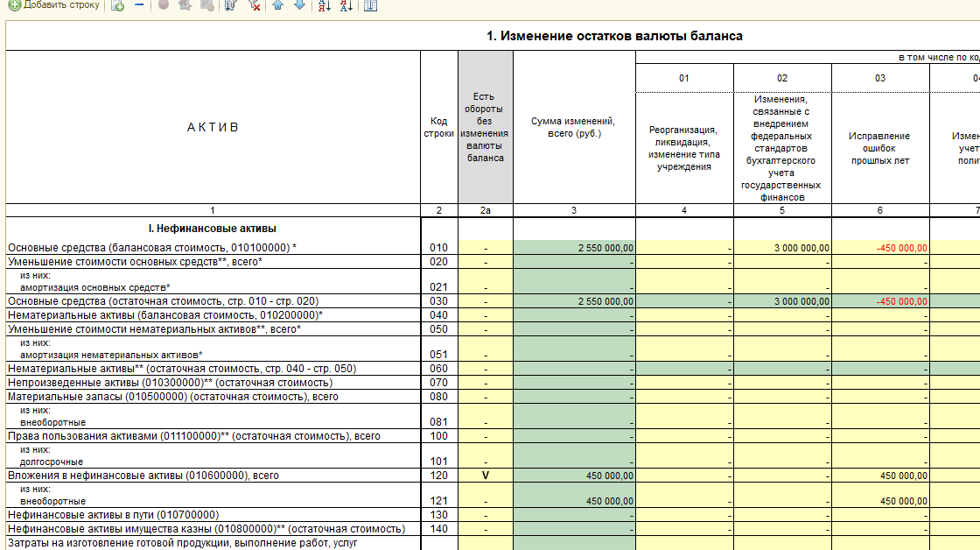Screen dimensions: 980x550
Task: Select the red -450 000,00 cell in row 030
Action: pos(880,301)
